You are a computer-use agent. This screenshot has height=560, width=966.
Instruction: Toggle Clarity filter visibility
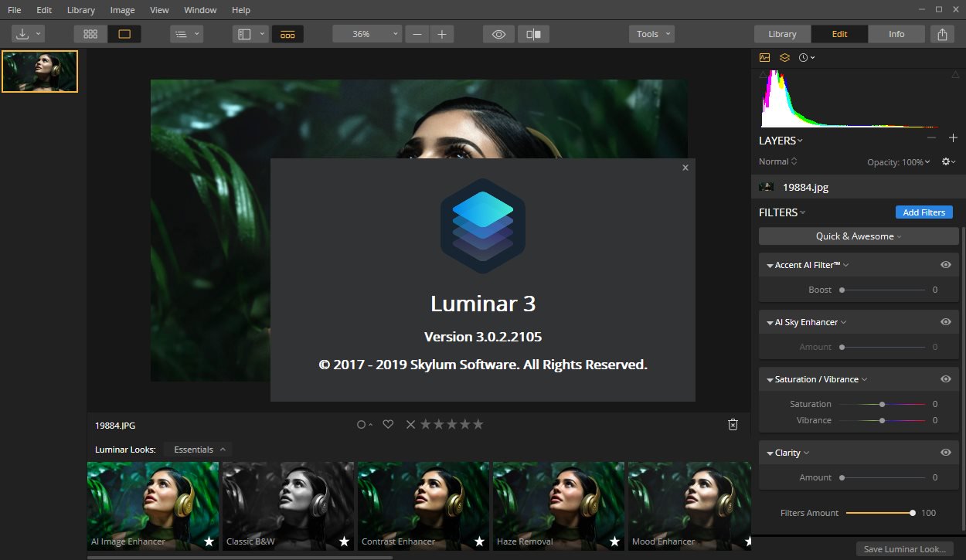click(x=945, y=452)
